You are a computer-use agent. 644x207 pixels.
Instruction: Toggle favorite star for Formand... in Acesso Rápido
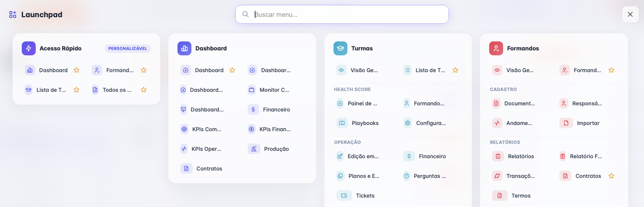pos(144,70)
